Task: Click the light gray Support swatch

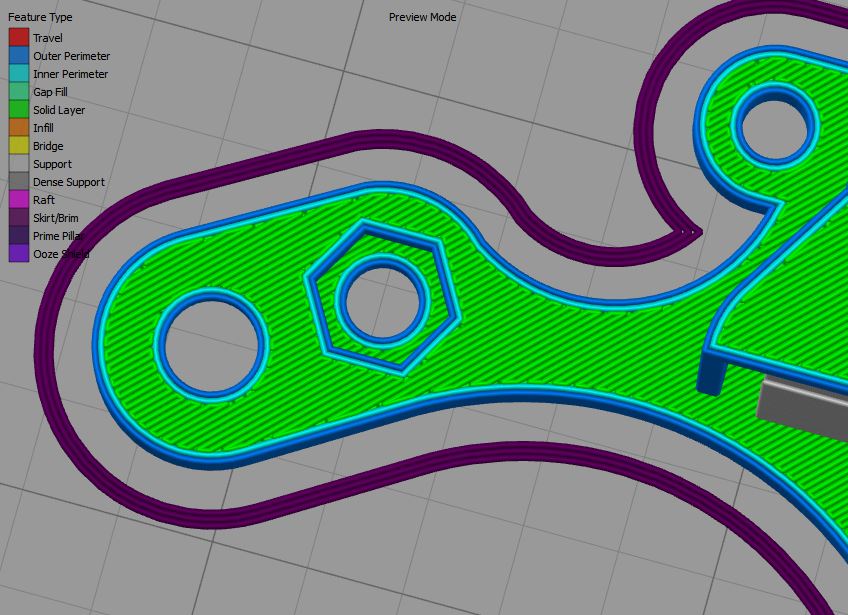Action: (19, 164)
